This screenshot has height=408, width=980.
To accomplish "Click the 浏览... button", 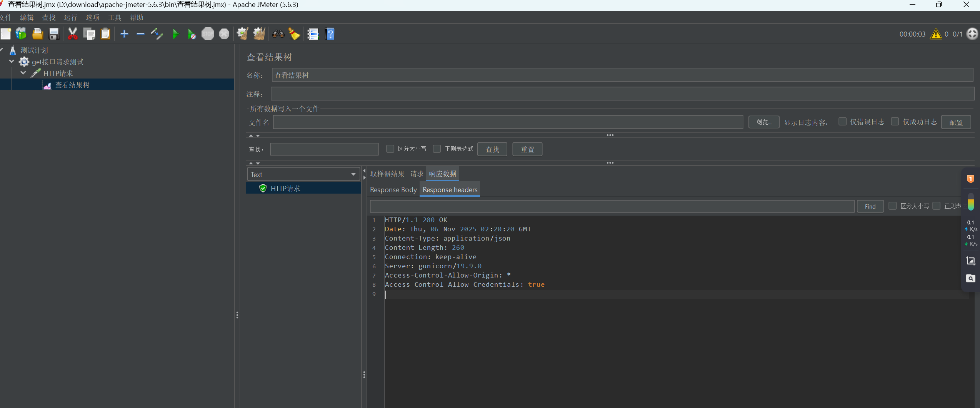I will pyautogui.click(x=764, y=122).
